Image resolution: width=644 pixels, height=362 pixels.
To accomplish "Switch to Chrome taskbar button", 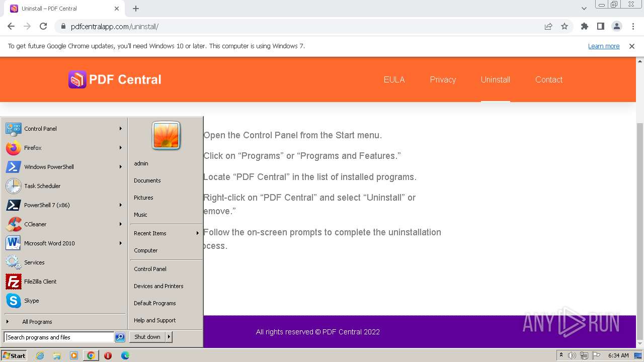I will [x=91, y=355].
